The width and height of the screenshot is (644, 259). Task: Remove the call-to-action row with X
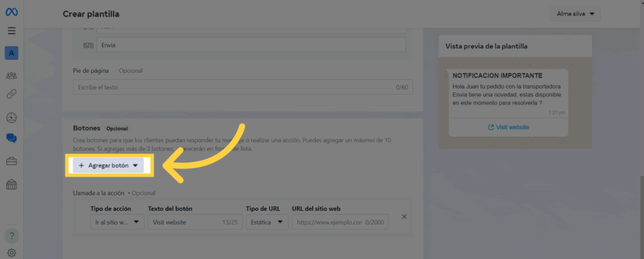[404, 217]
